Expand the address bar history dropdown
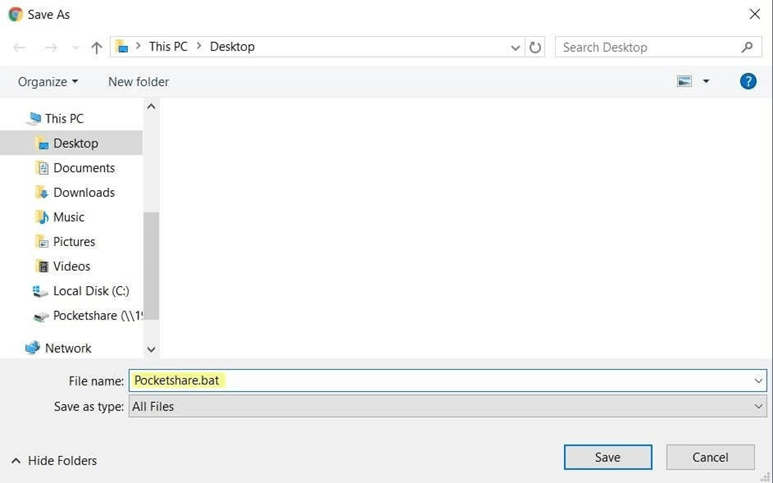The image size is (773, 483). pos(515,47)
